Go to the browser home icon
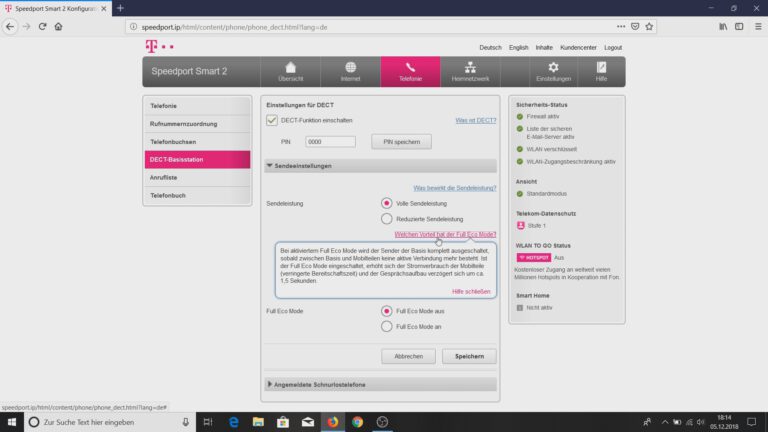Viewport: 768px width, 432px height. 58,26
